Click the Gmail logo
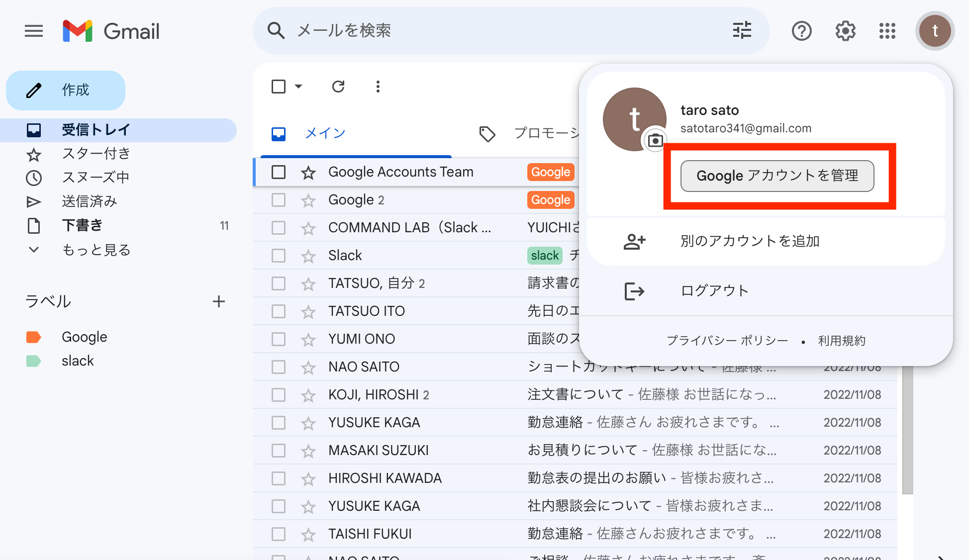Image resolution: width=969 pixels, height=560 pixels. click(x=111, y=31)
